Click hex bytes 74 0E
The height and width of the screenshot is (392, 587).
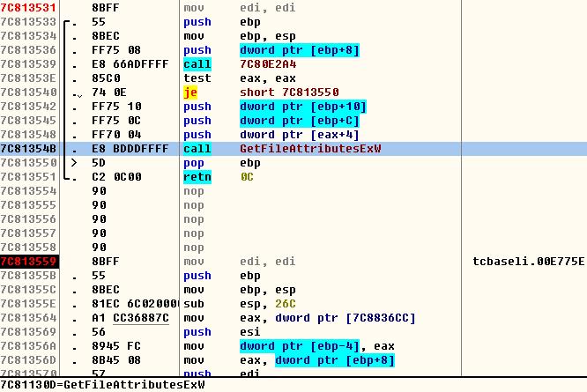click(109, 92)
